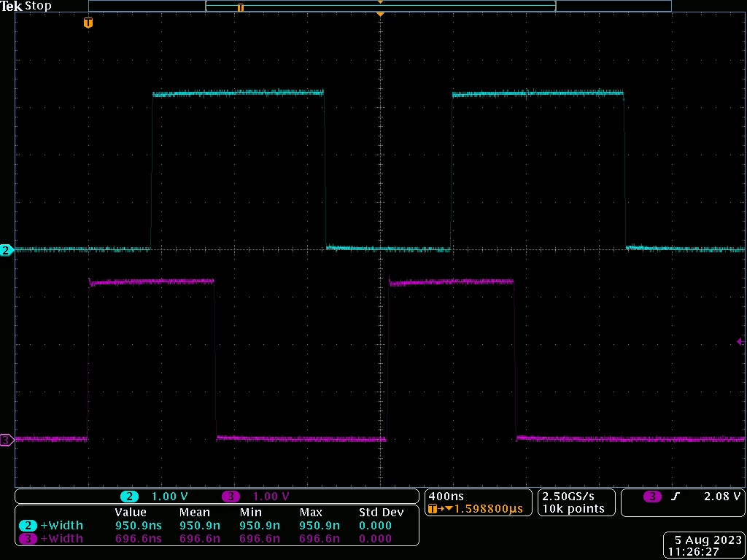This screenshot has height=560, width=747.
Task: Select the orange trigger position marker below Tek
Action: pyautogui.click(x=88, y=23)
